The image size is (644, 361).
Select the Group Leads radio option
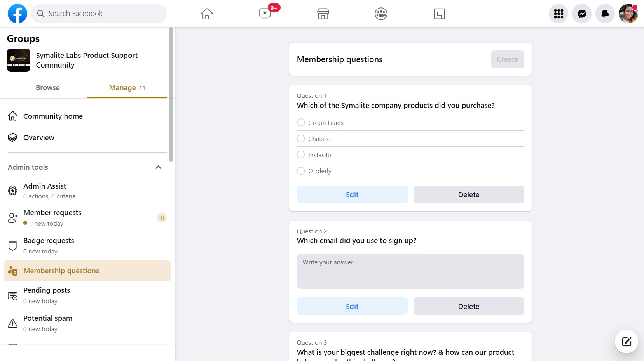click(301, 122)
